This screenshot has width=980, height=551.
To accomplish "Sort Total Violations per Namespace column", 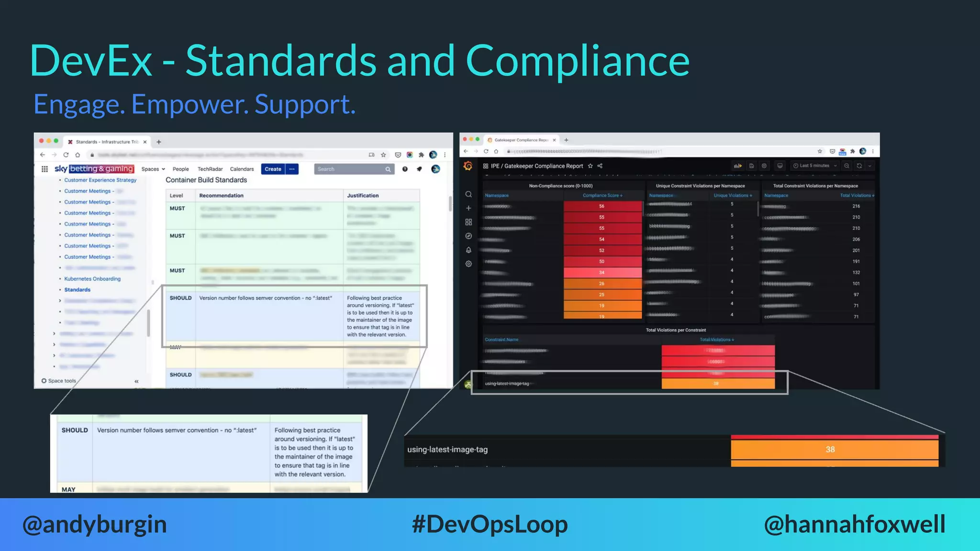I will (x=857, y=196).
